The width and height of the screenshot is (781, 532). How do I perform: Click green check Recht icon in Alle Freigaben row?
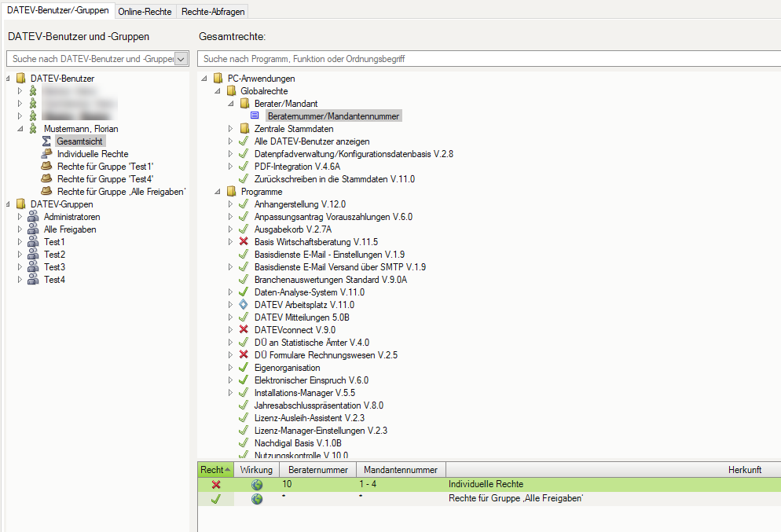[216, 499]
